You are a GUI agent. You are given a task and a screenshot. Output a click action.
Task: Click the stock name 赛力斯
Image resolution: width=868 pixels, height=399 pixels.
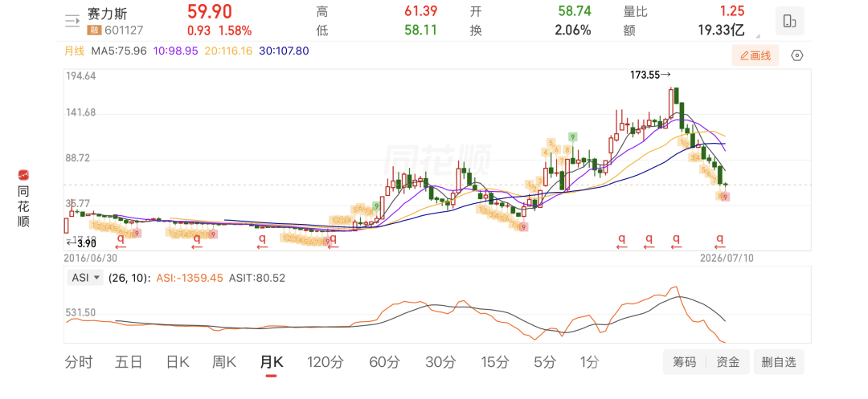pyautogui.click(x=108, y=14)
